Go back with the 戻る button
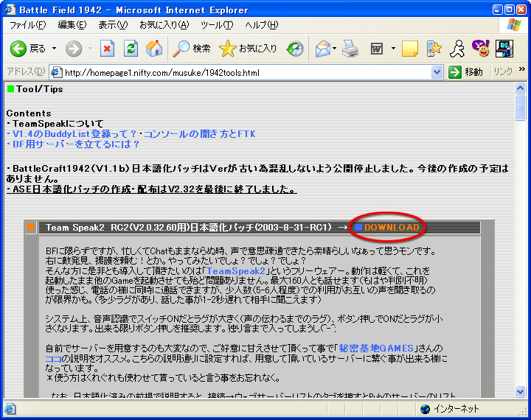This screenshot has height=420, width=531. click(28, 49)
